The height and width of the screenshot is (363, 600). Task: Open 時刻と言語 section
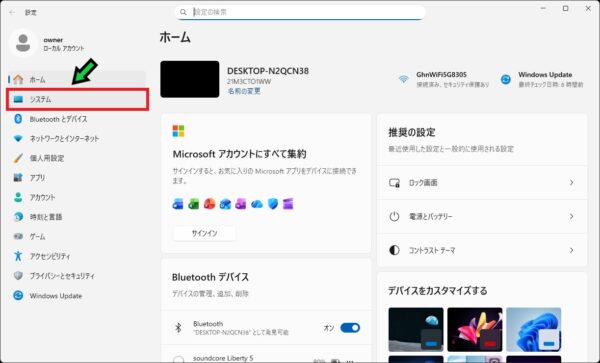77,217
